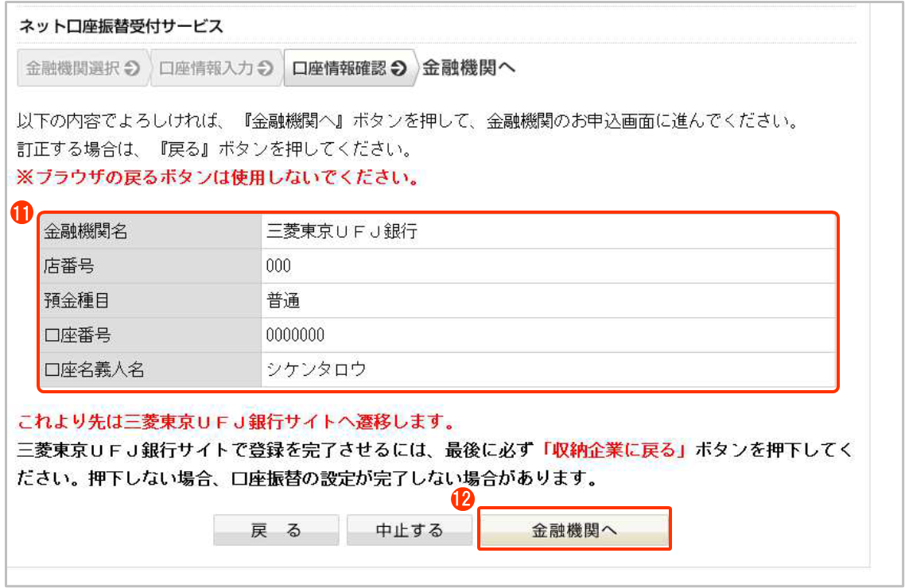Click the 金融機関名 row label cell
Image resolution: width=905 pixels, height=588 pixels.
point(150,232)
